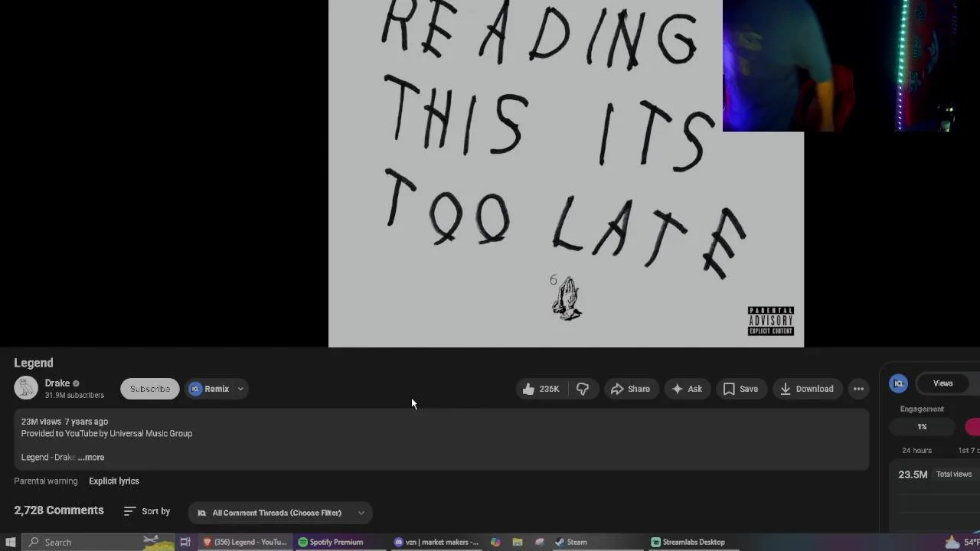Click the weather widget in system tray

962,542
